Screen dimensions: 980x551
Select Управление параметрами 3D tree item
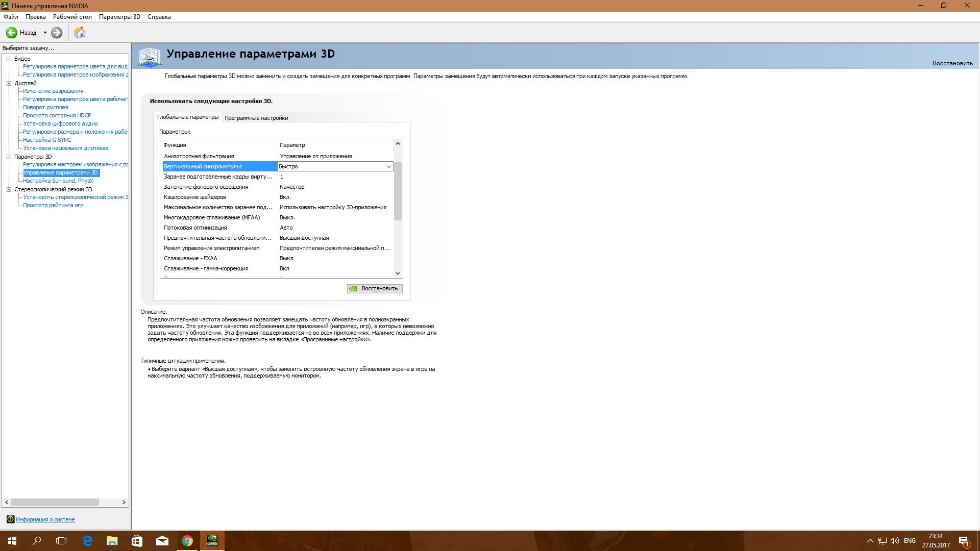[61, 173]
